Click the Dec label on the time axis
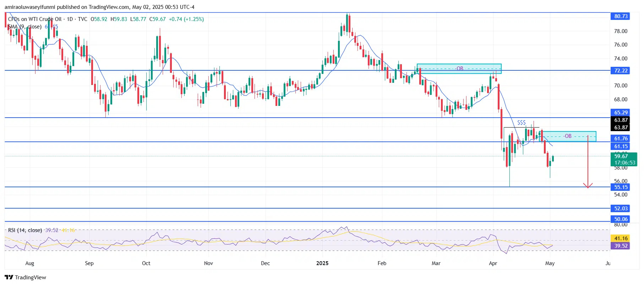The height and width of the screenshot is (285, 644). pyautogui.click(x=265, y=263)
